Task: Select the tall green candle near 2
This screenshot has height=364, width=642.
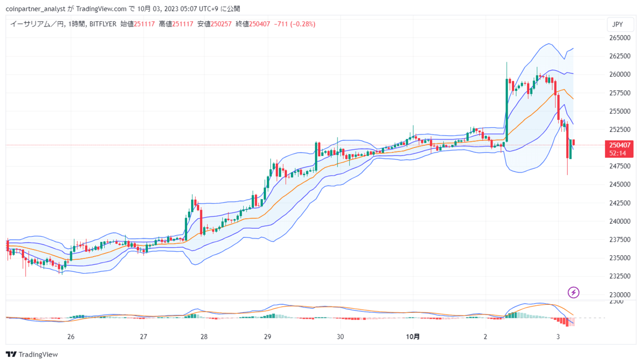Action: tap(507, 109)
